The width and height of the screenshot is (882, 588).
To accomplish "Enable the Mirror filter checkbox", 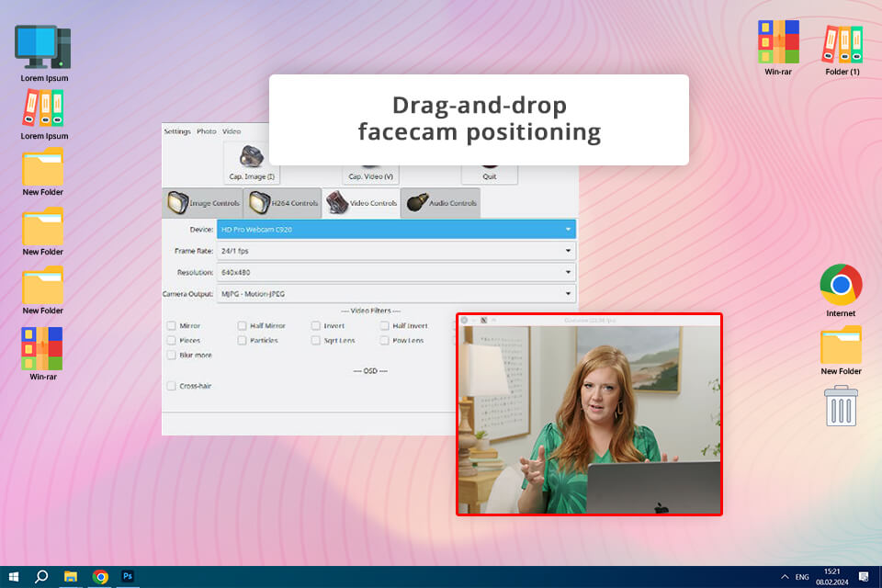I will click(171, 326).
